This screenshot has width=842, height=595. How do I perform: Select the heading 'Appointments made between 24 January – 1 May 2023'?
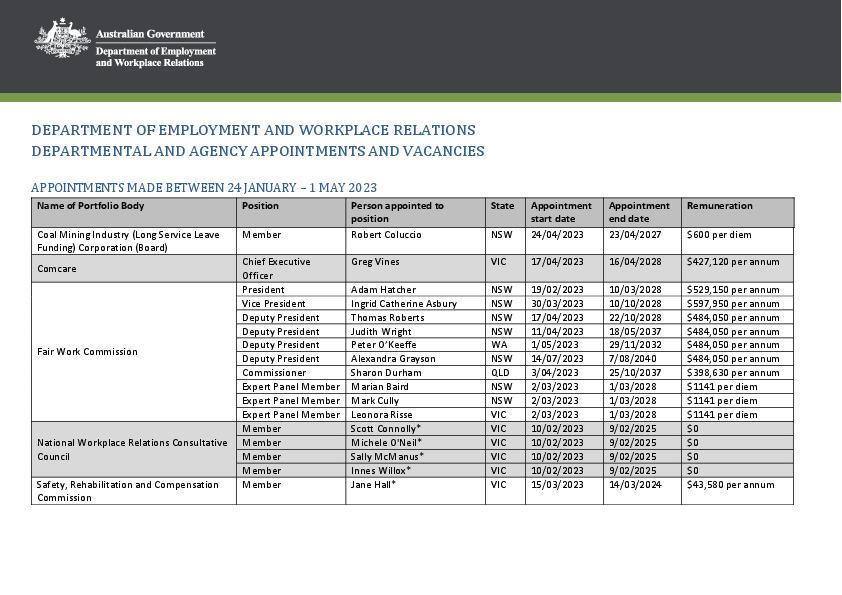(x=204, y=188)
